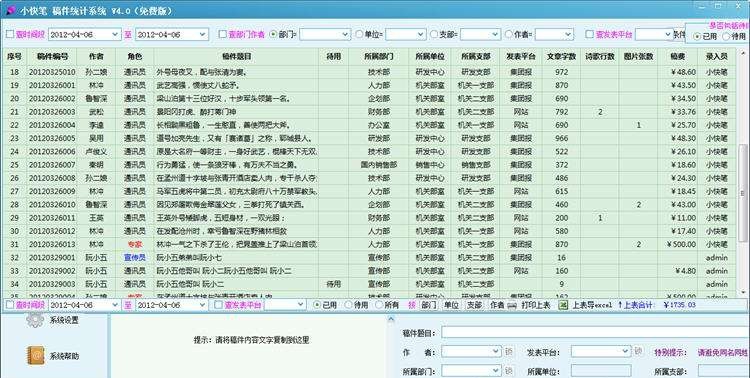Click into the 稿件题目 input field
This screenshot has width=750, height=378.
click(x=595, y=333)
